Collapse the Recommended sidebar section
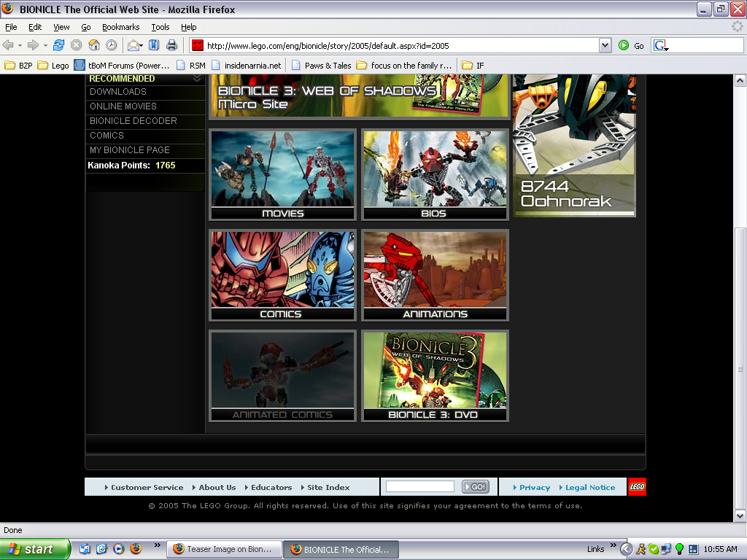This screenshot has height=560, width=747. tap(197, 79)
